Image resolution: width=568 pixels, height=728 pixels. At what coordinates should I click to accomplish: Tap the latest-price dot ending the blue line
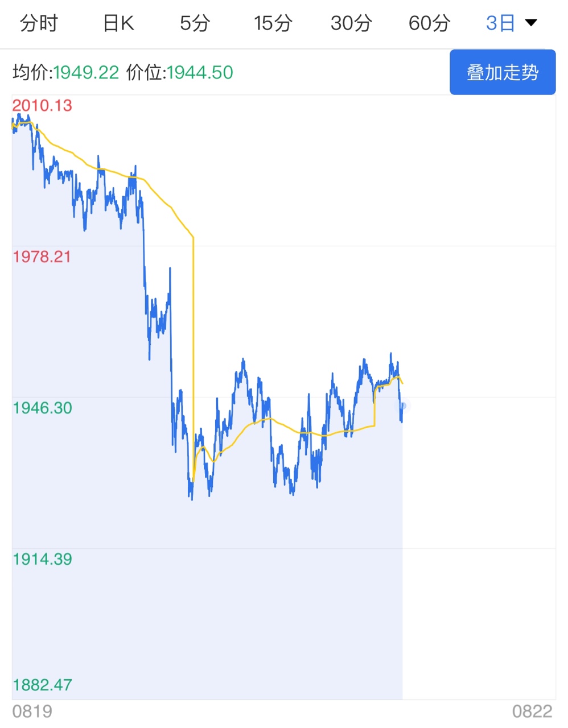402,406
